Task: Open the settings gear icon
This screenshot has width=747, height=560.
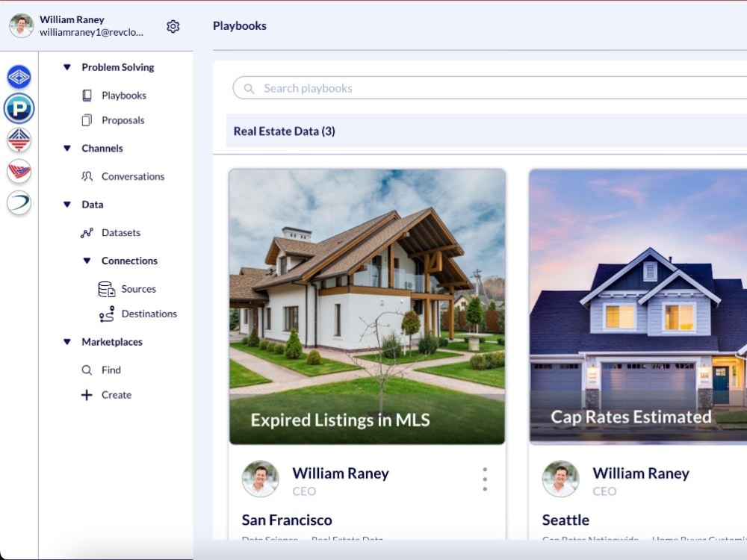Action: point(173,26)
